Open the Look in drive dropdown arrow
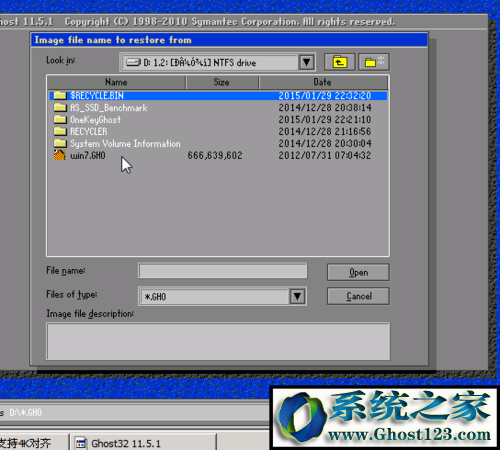The image size is (500, 450). (306, 62)
